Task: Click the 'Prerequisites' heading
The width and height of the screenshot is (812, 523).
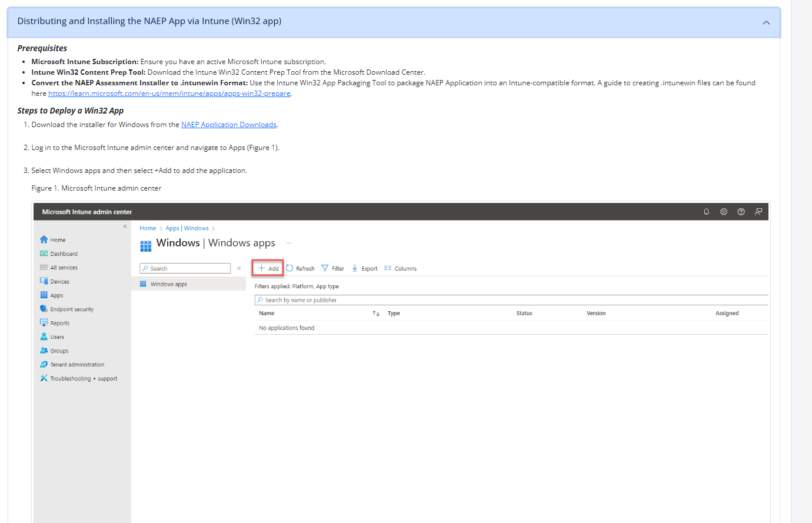Action: pos(42,48)
